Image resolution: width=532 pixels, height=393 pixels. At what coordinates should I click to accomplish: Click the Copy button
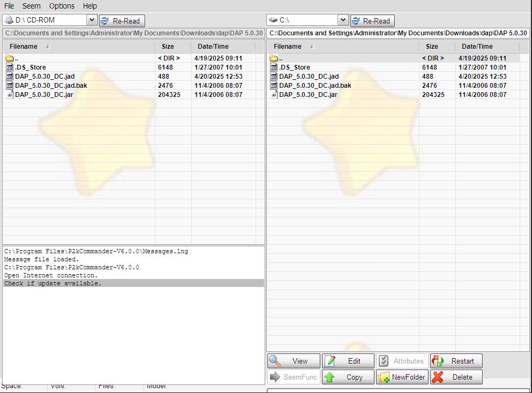(x=348, y=377)
